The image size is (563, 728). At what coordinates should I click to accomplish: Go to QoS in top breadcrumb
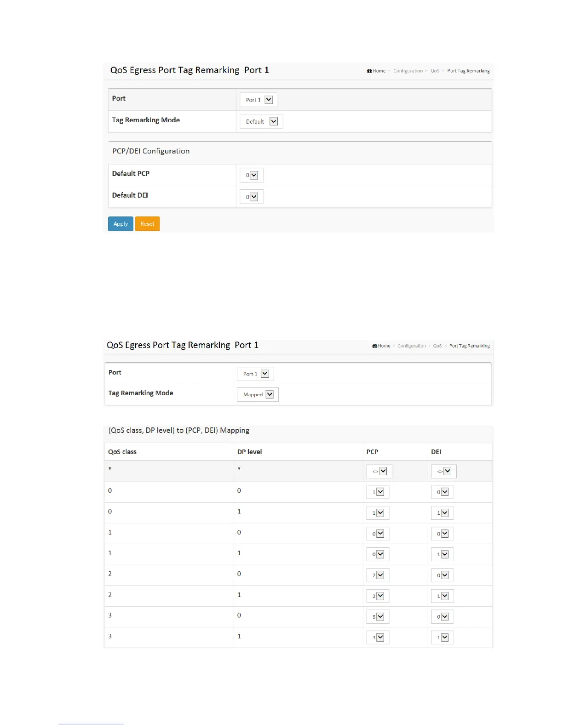[435, 71]
